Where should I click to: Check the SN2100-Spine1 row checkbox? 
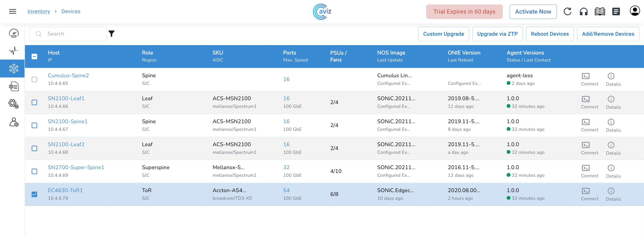[34, 125]
